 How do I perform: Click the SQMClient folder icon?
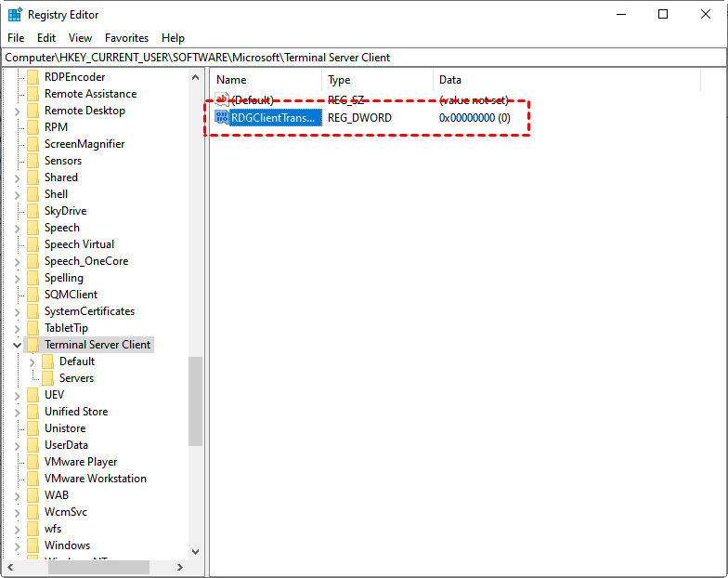[x=33, y=295]
